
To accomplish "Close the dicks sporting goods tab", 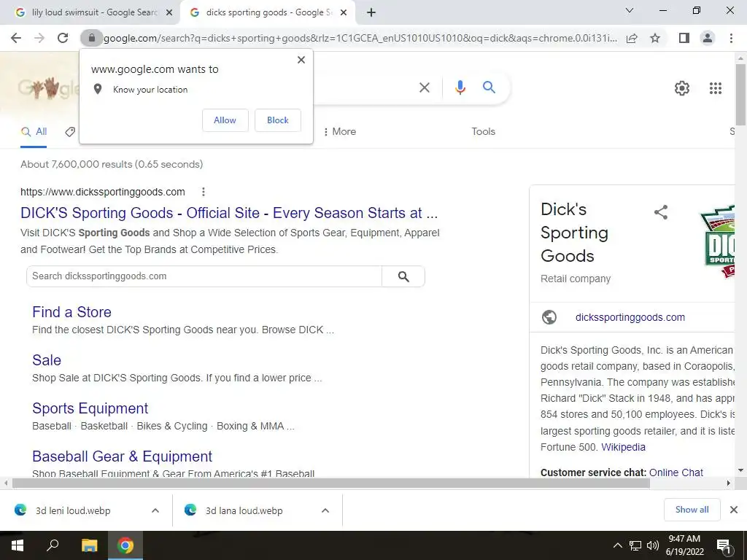I will (344, 13).
